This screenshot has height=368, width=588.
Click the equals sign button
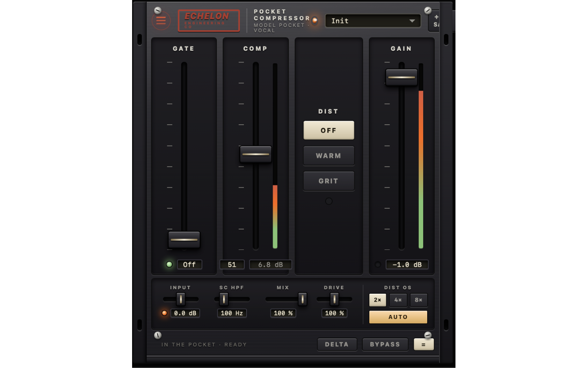pos(424,345)
